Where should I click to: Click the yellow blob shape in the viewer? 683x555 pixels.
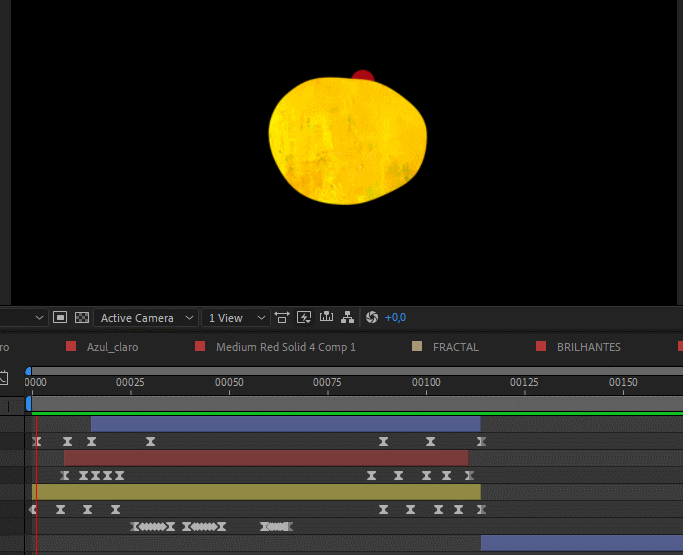pyautogui.click(x=348, y=141)
